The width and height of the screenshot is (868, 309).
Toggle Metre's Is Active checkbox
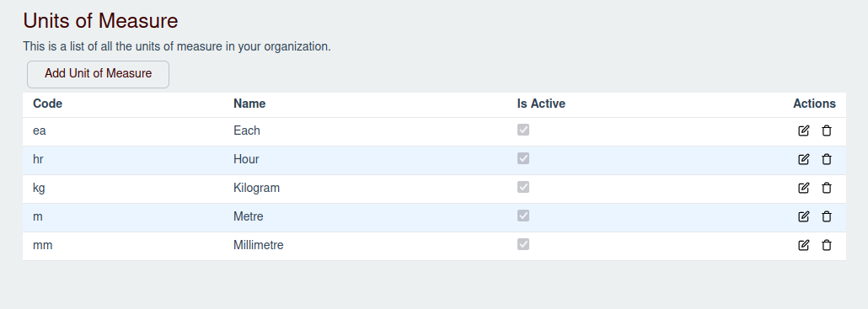523,216
